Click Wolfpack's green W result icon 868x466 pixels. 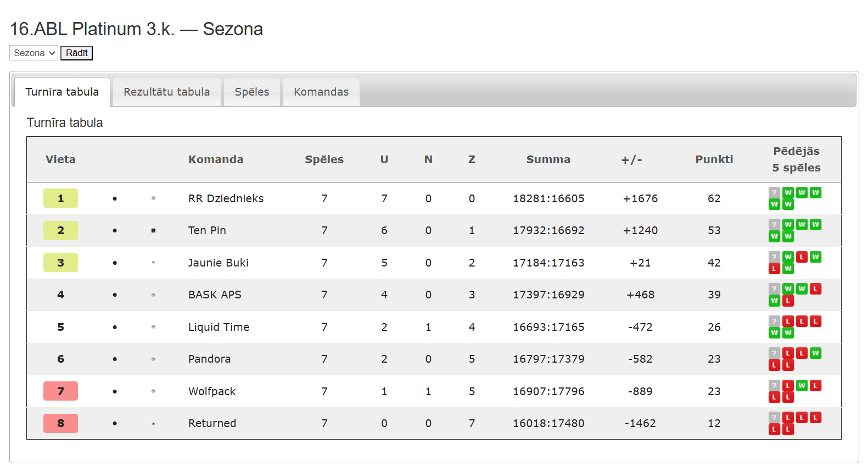(x=802, y=386)
